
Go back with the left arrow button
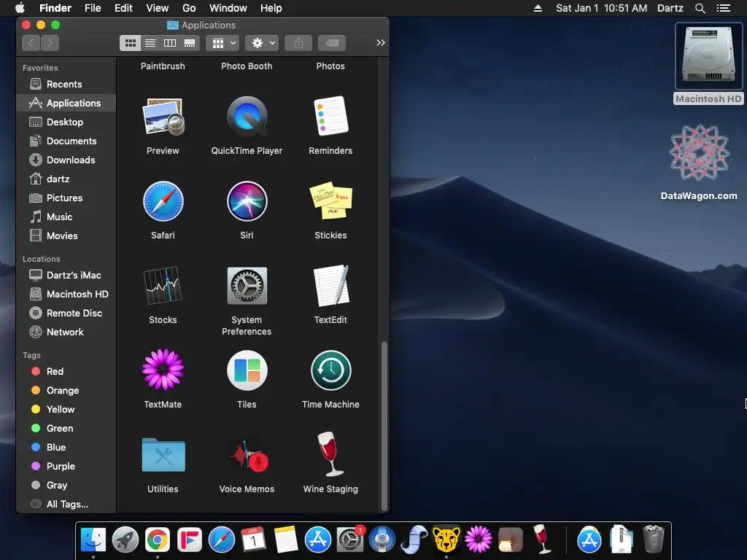point(31,43)
